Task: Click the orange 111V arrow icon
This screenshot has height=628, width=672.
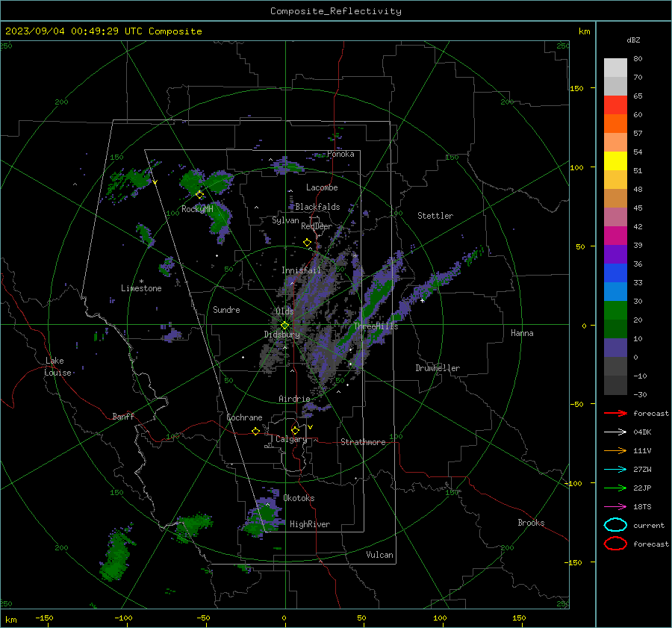Action: click(x=615, y=450)
